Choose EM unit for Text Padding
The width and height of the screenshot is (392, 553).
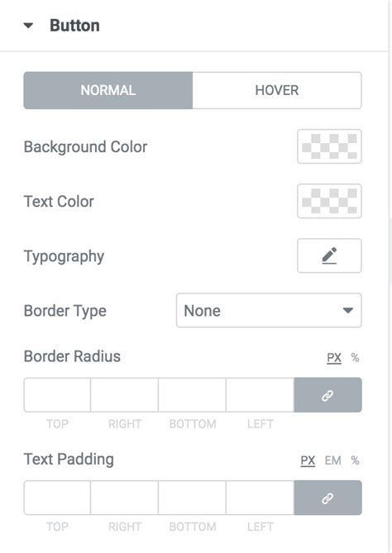[332, 460]
